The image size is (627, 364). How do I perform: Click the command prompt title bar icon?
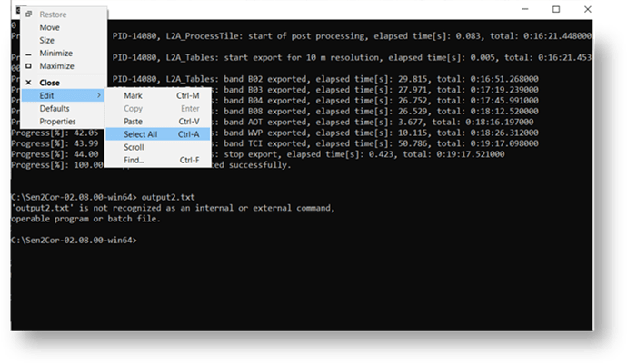(18, 10)
